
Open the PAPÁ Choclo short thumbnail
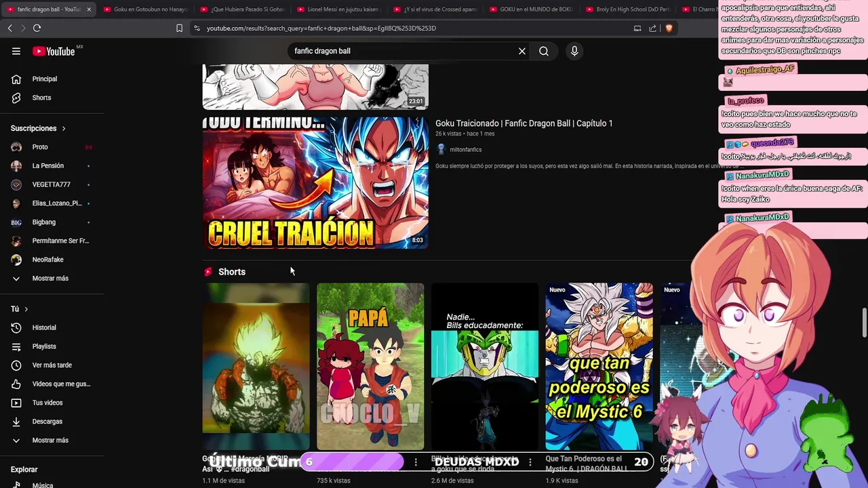370,367
